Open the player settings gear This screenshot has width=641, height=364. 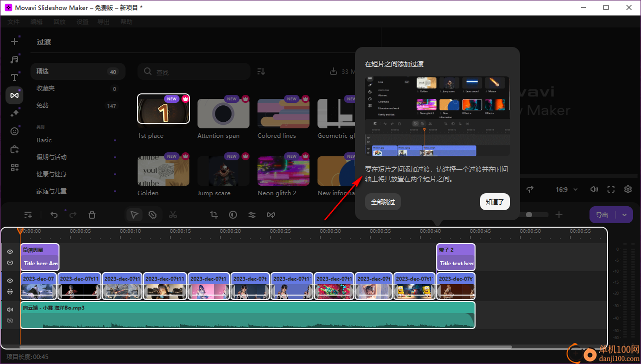click(628, 189)
